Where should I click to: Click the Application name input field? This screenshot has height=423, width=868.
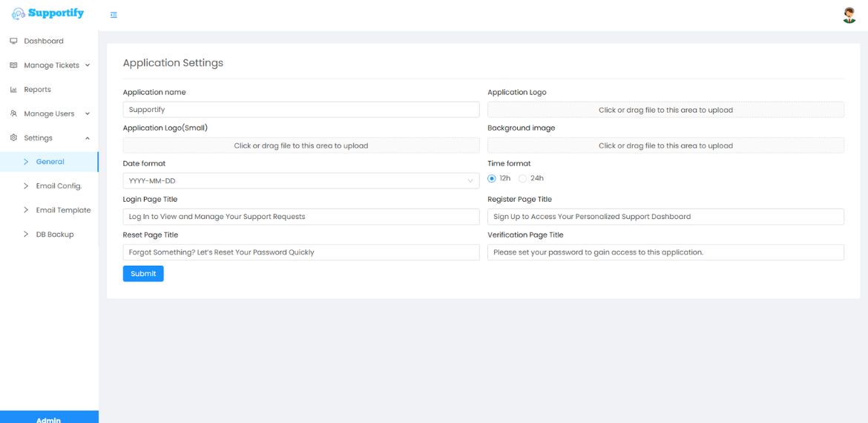[x=300, y=110]
